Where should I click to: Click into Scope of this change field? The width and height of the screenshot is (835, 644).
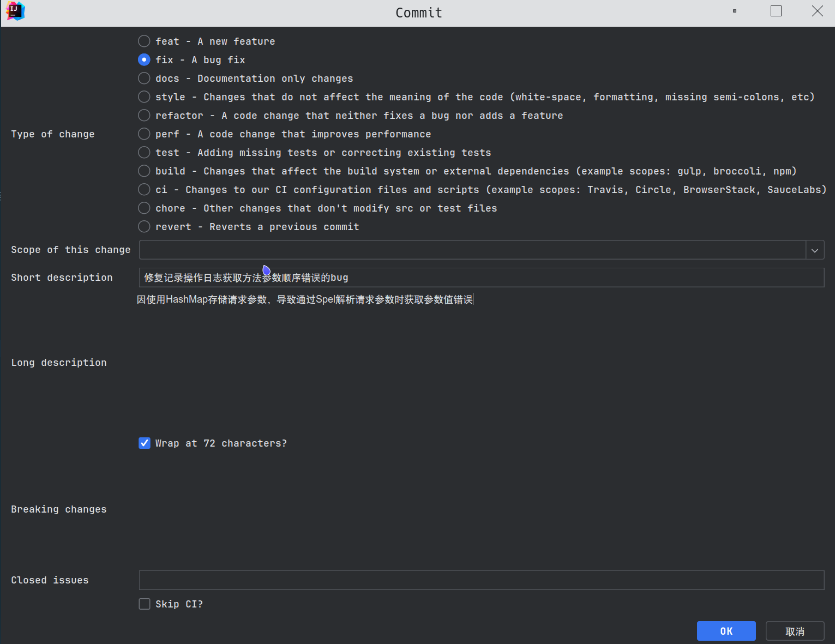[x=472, y=250]
